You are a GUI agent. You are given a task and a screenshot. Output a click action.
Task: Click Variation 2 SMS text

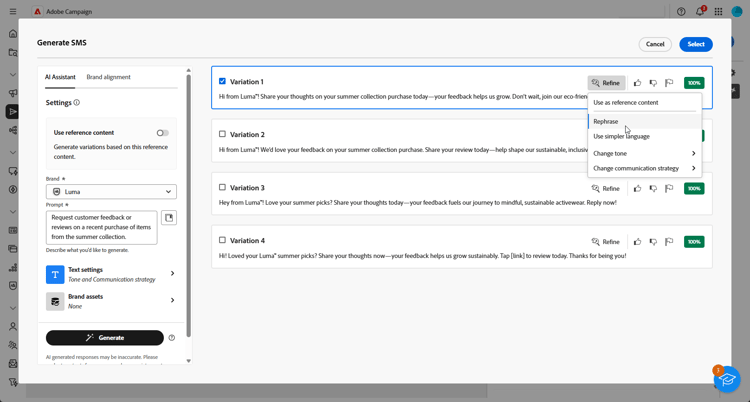point(403,150)
